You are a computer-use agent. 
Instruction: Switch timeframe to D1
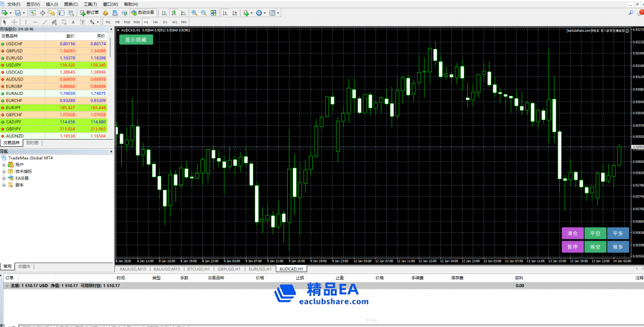[x=165, y=21]
